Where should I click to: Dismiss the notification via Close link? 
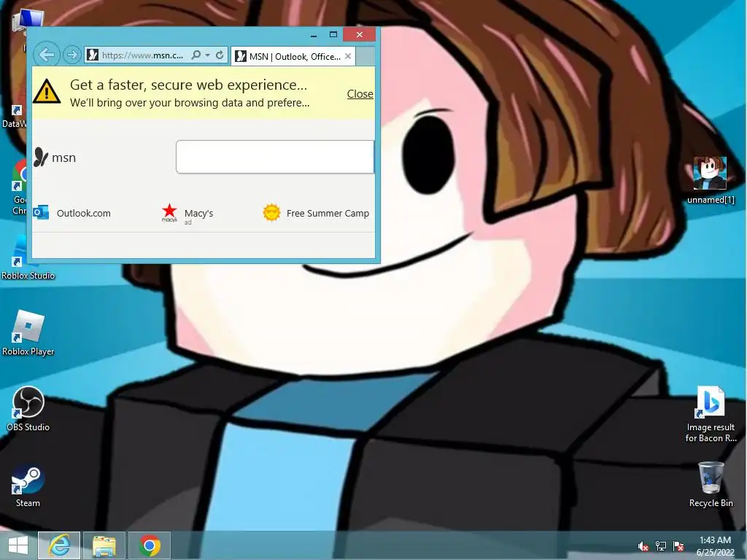tap(360, 94)
